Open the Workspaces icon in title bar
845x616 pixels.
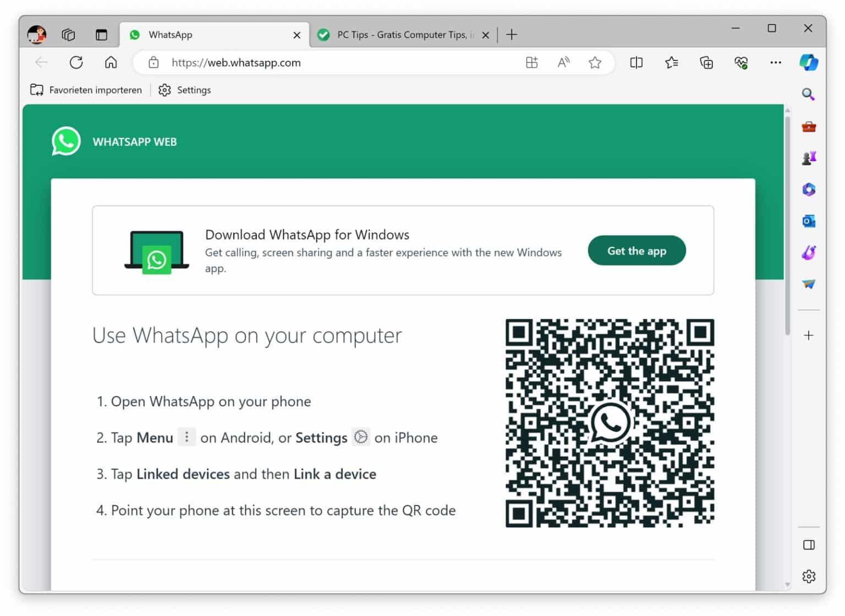[x=68, y=35]
